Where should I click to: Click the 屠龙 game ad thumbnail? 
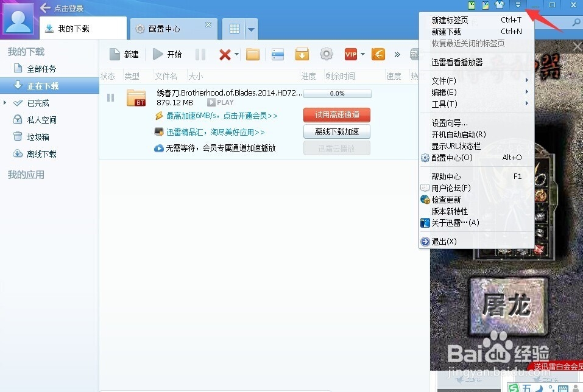(x=507, y=307)
